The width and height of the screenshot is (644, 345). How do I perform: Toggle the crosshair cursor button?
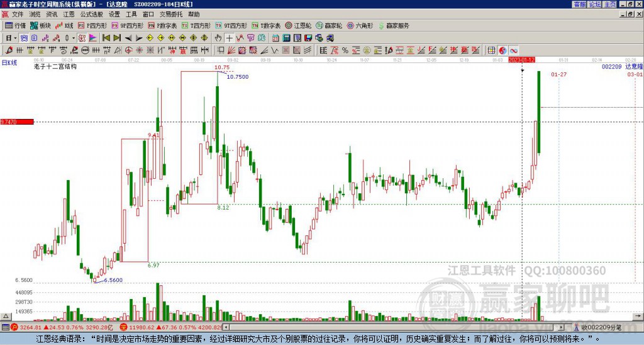click(229, 38)
